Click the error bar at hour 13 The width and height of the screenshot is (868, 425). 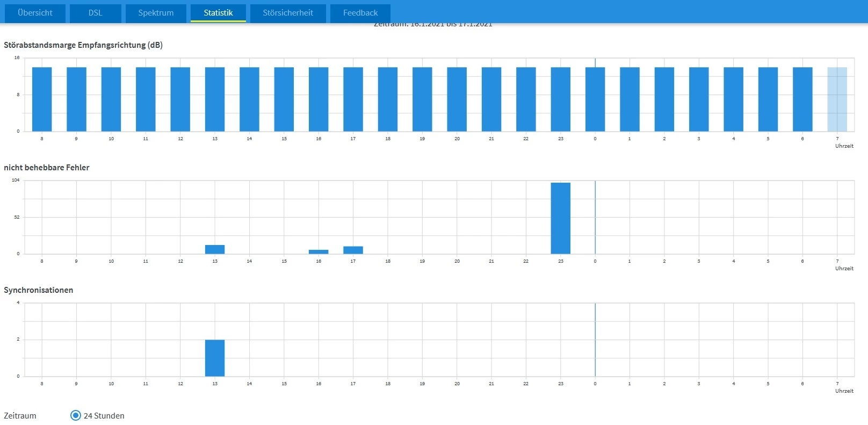coord(215,249)
